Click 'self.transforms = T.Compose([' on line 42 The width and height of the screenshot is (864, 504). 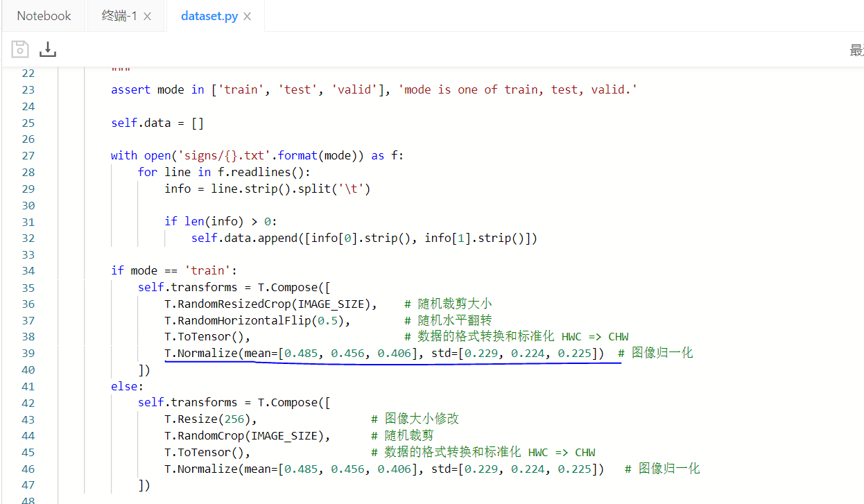234,403
